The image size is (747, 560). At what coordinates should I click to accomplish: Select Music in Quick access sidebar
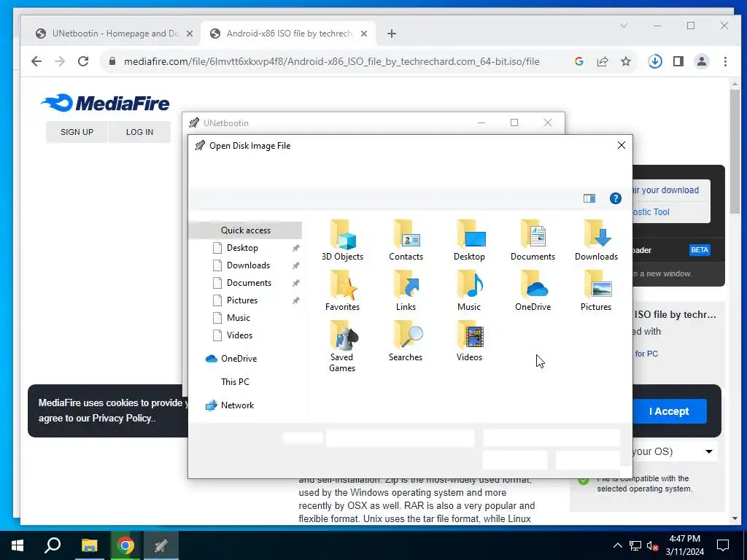239,318
